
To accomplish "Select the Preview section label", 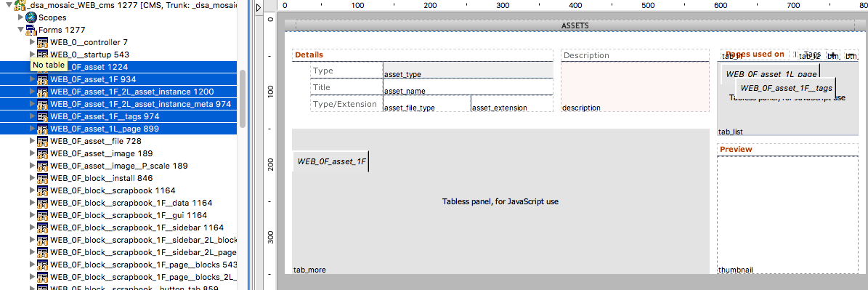I will [x=736, y=150].
